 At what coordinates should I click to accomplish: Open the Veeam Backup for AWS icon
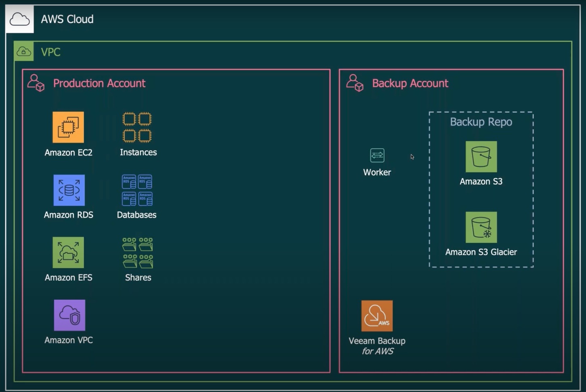coord(377,316)
